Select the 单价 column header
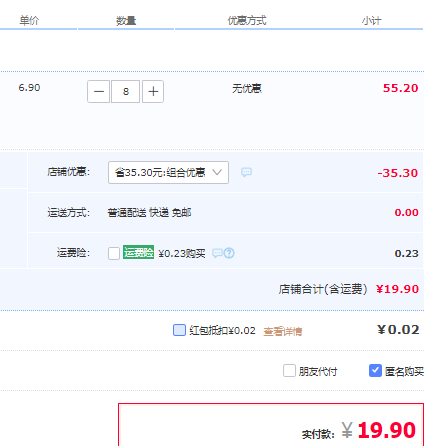Screen dimensions: 443x446 29,21
